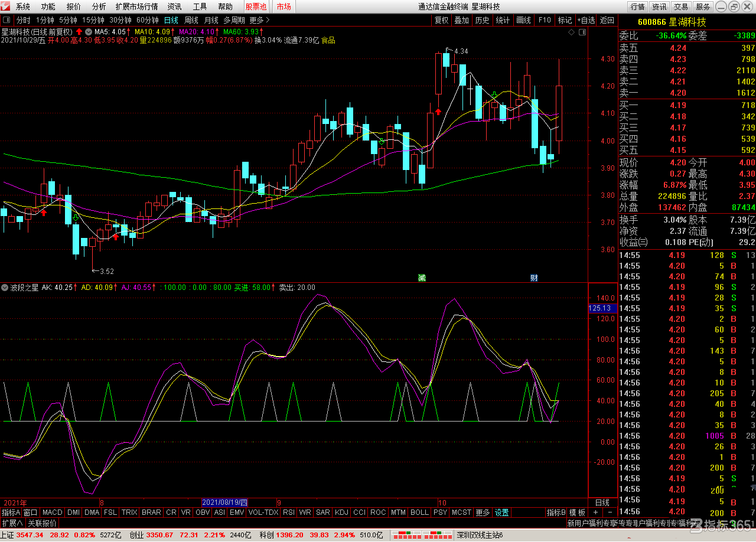Click the 返回 toolbar button

click(607, 20)
